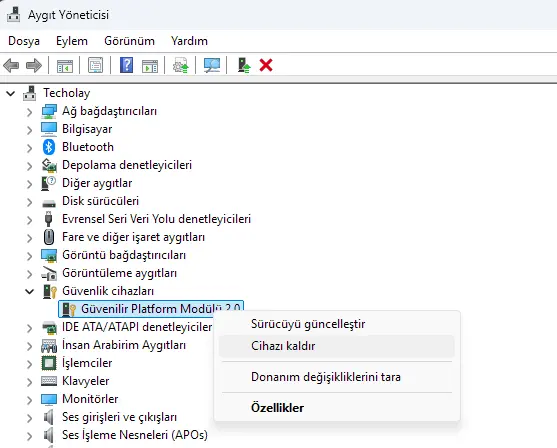The height and width of the screenshot is (448, 557).
Task: Click the red X uninstall device icon
Action: click(x=266, y=65)
